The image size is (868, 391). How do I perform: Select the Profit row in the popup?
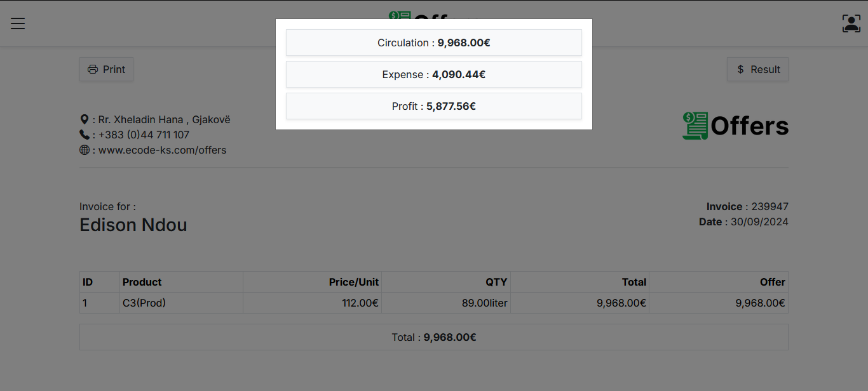(433, 107)
